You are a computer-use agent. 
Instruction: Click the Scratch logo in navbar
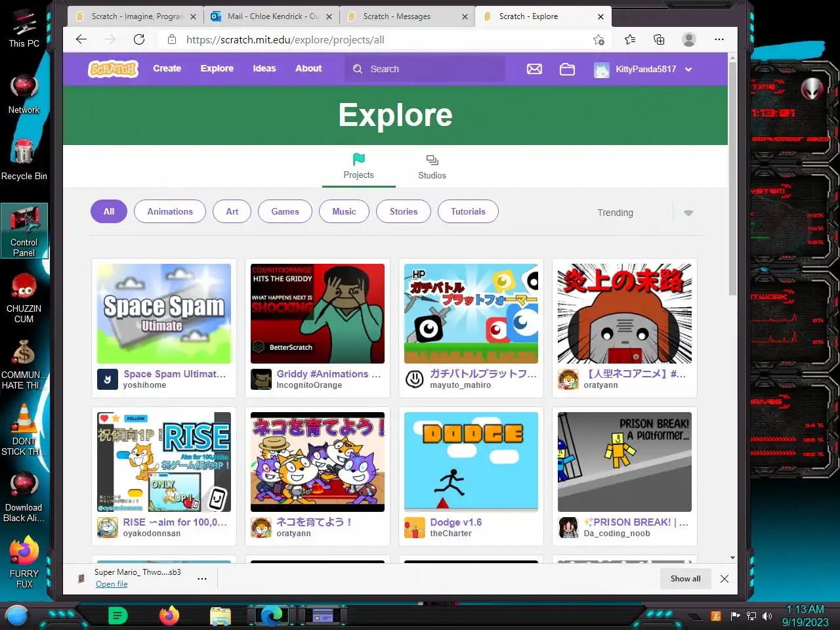click(x=113, y=69)
